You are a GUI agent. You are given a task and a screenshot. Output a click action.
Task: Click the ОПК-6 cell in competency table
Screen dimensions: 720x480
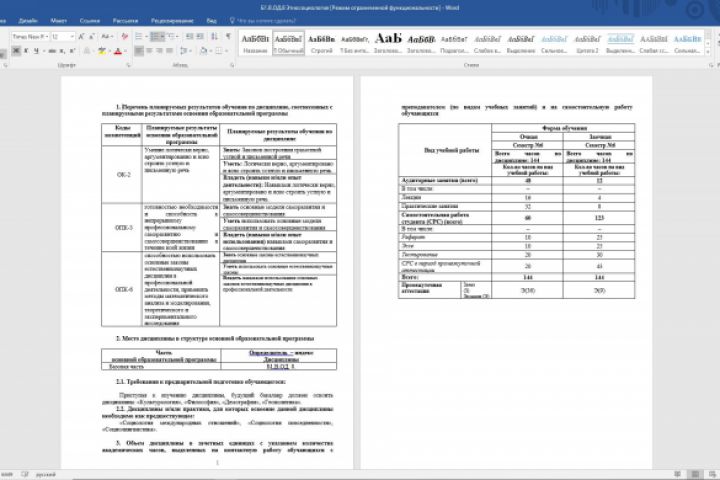pos(123,289)
